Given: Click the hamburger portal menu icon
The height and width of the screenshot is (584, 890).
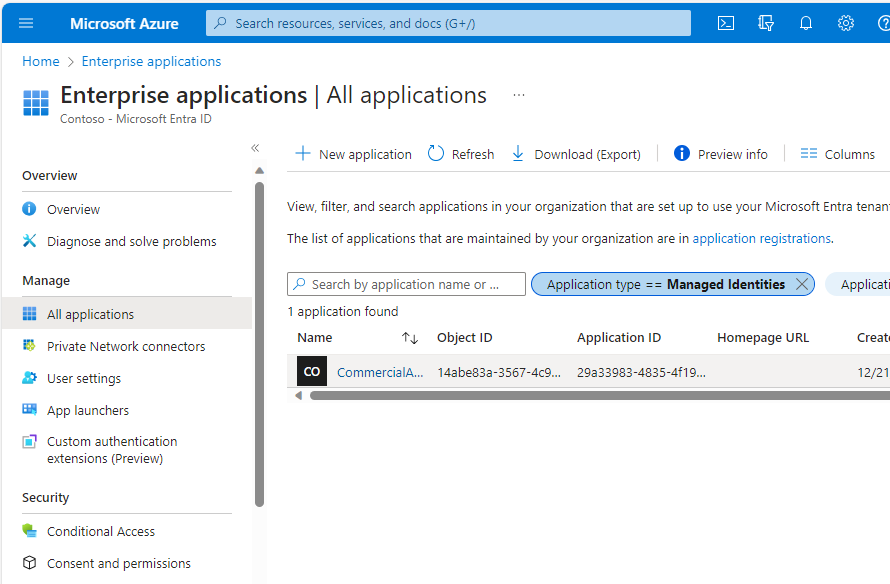Looking at the screenshot, I should [x=25, y=22].
